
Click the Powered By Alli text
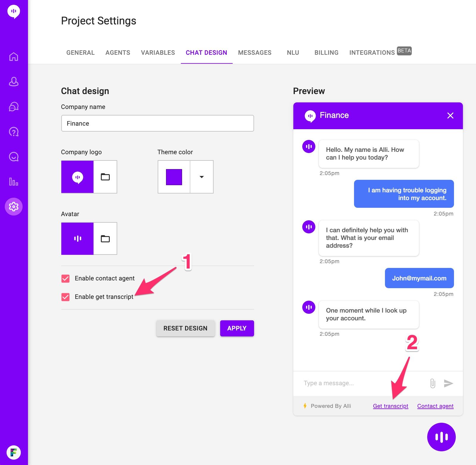point(331,406)
